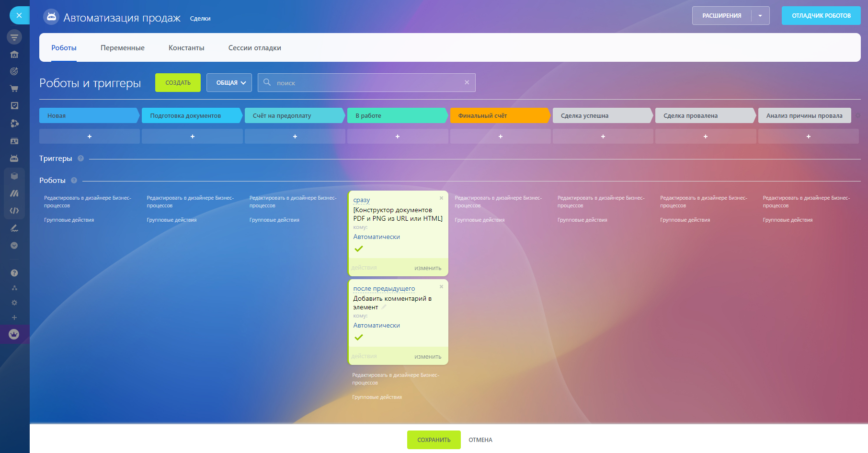Close the slider with the blue X
The height and width of the screenshot is (453, 868).
click(x=19, y=15)
